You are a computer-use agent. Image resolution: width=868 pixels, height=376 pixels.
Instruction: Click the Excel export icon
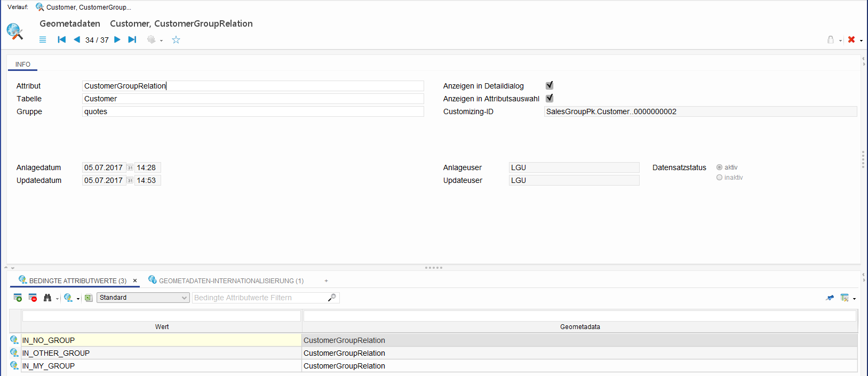pyautogui.click(x=89, y=298)
